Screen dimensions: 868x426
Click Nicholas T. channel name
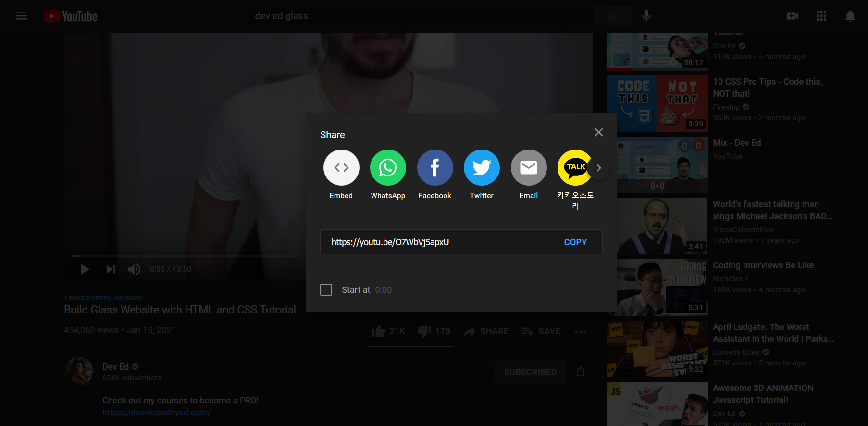[731, 279]
